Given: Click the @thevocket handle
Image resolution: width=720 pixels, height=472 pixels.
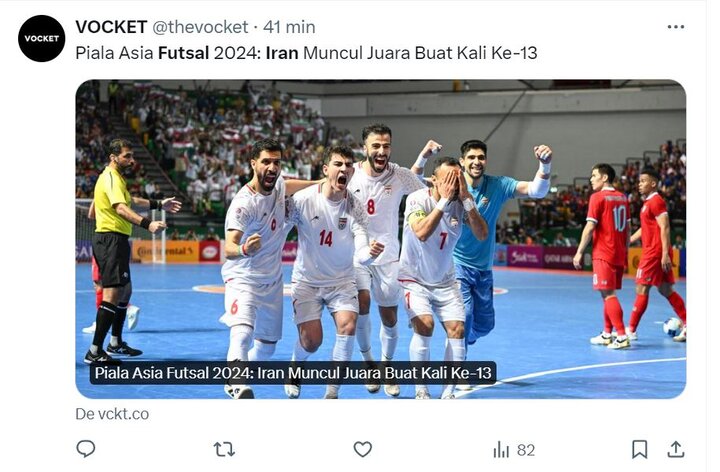Looking at the screenshot, I should click(200, 27).
